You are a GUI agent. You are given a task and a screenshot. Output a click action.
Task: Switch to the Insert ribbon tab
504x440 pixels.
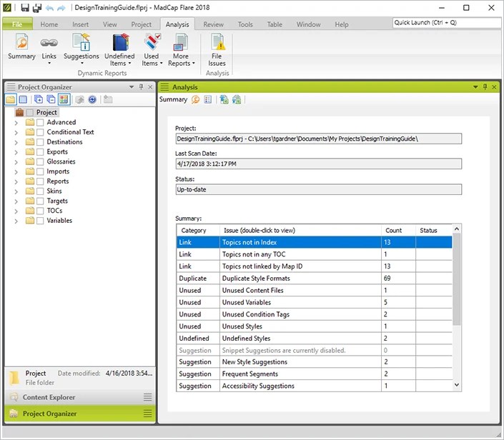click(80, 24)
